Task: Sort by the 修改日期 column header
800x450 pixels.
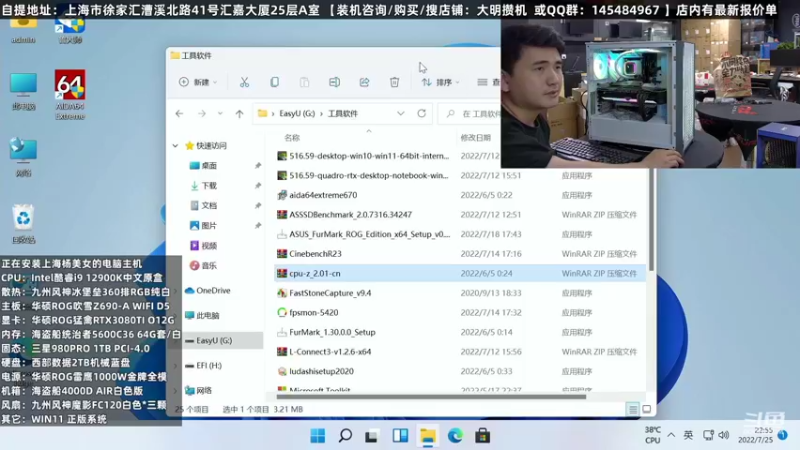Action: pyautogui.click(x=476, y=138)
